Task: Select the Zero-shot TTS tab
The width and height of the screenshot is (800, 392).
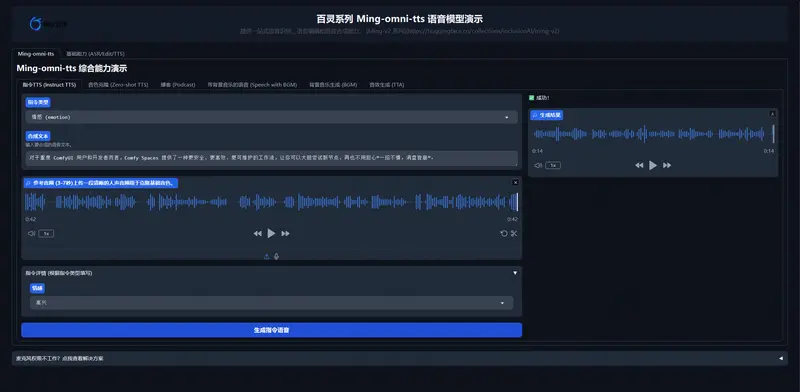Action: (x=118, y=85)
